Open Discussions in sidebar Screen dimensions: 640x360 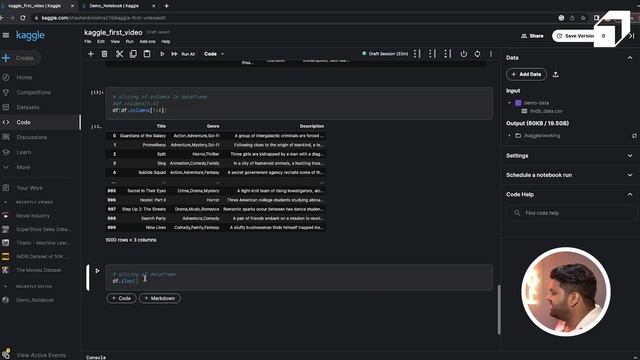(x=31, y=137)
